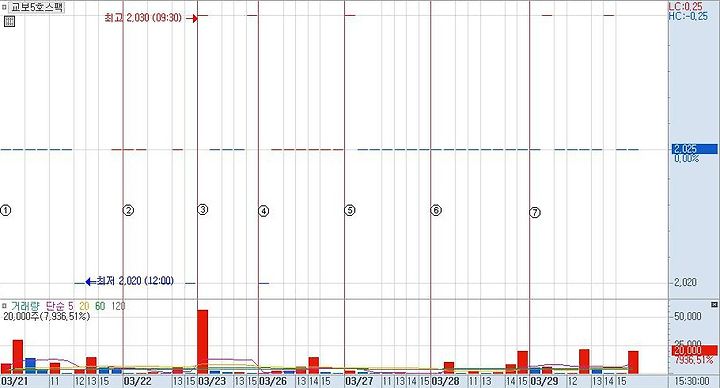Select the 03/29 date on time axis
Viewport: 720px width, 388px height.
point(544,382)
